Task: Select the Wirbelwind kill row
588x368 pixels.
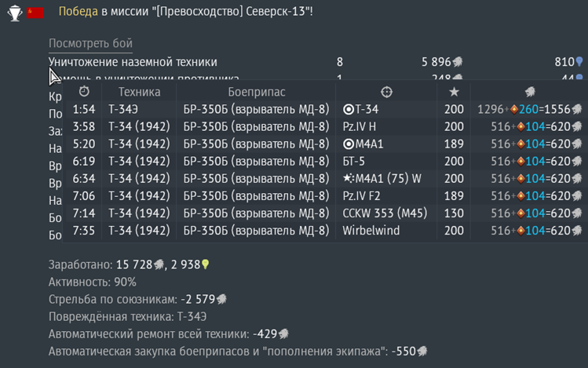Action: [314, 230]
